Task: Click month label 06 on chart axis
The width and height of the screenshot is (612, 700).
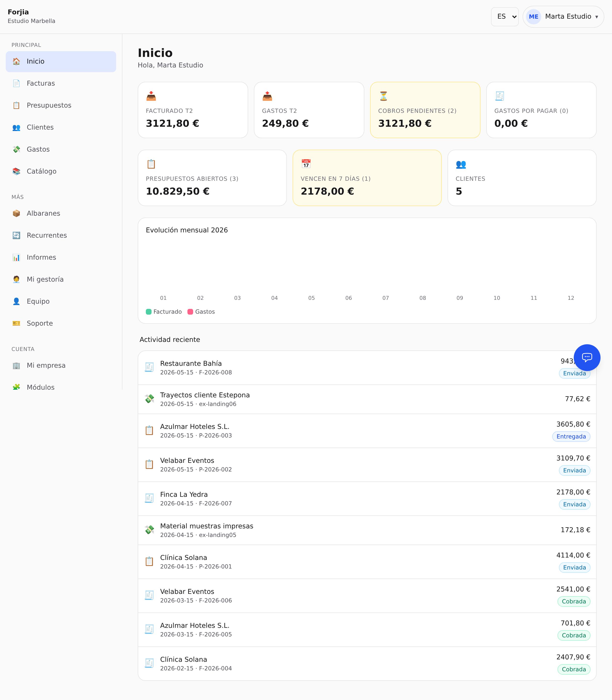Action: 348,298
